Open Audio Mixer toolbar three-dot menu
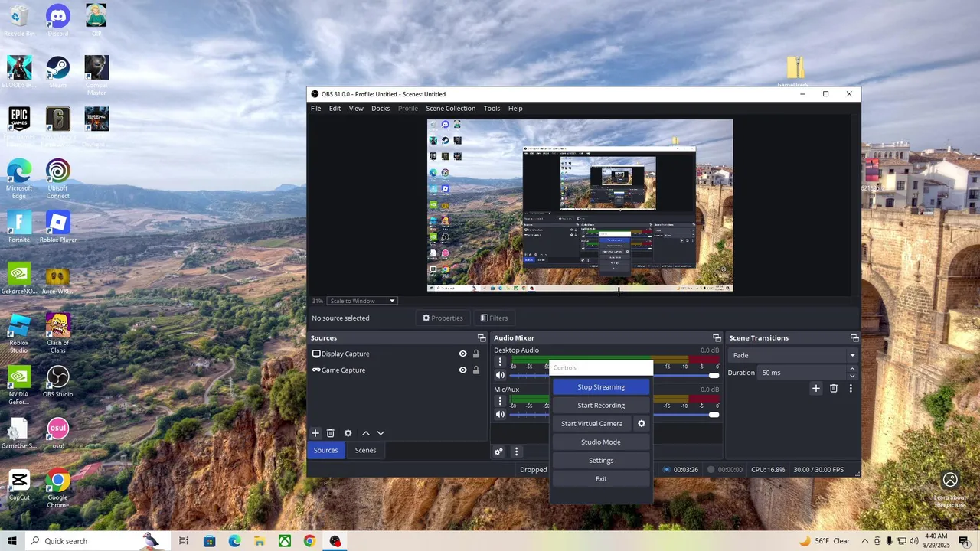 pyautogui.click(x=516, y=452)
